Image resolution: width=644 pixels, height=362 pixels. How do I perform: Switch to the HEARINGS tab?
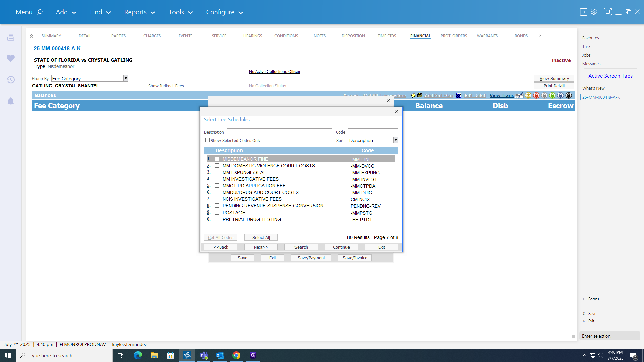tap(253, 36)
